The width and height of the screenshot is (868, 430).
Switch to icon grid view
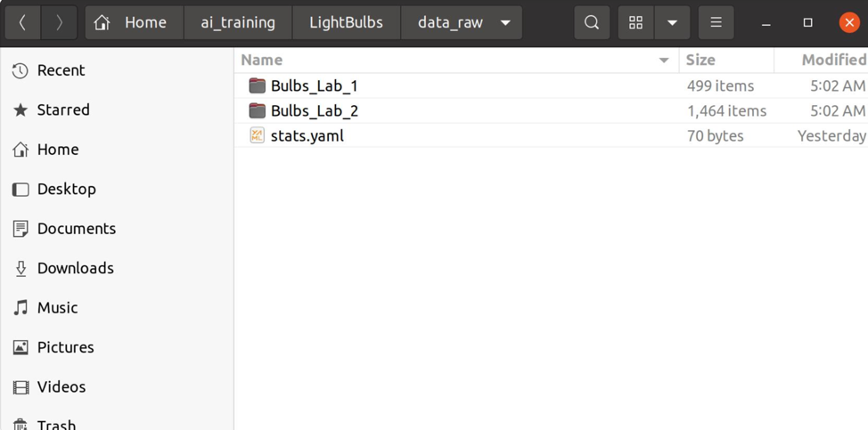pyautogui.click(x=635, y=23)
